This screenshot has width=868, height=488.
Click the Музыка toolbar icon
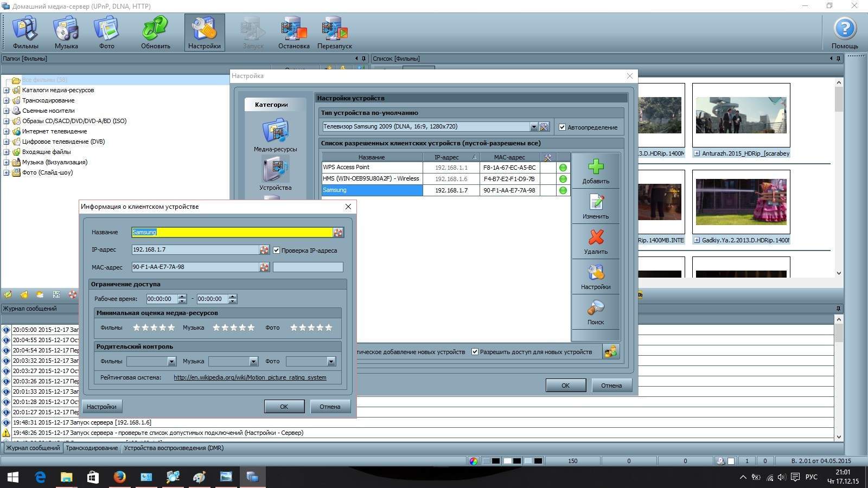(x=66, y=33)
